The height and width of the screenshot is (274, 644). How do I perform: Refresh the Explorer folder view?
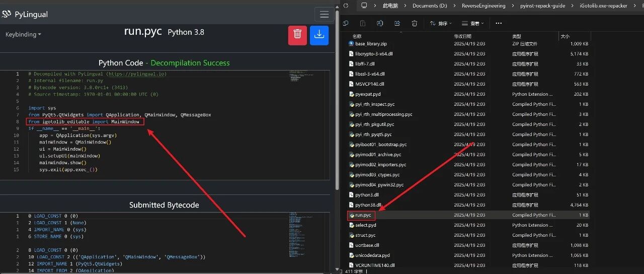[x=346, y=6]
